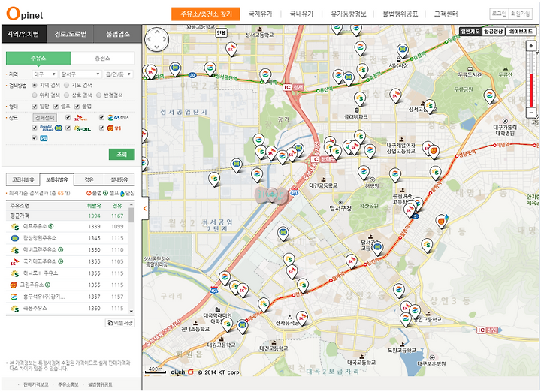The height and width of the screenshot is (392, 541).
Task: Click the SK logo in 국가대표주유소 row
Action: tap(14, 261)
